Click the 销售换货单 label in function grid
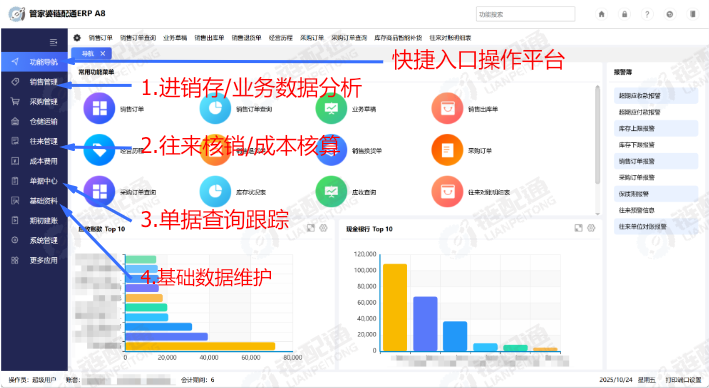Viewport: 709px width, 388px height. [367, 151]
